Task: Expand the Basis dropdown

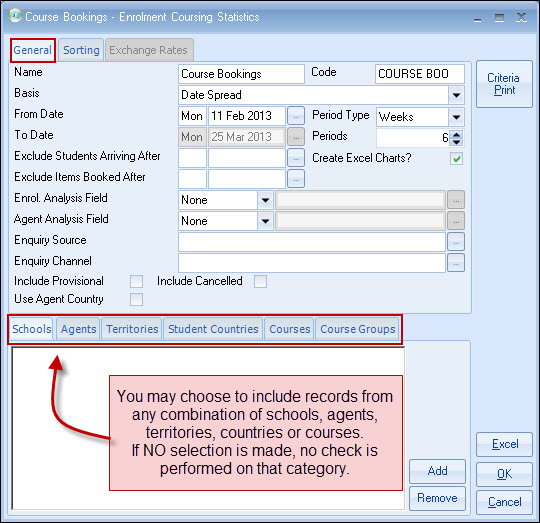Action: (456, 95)
